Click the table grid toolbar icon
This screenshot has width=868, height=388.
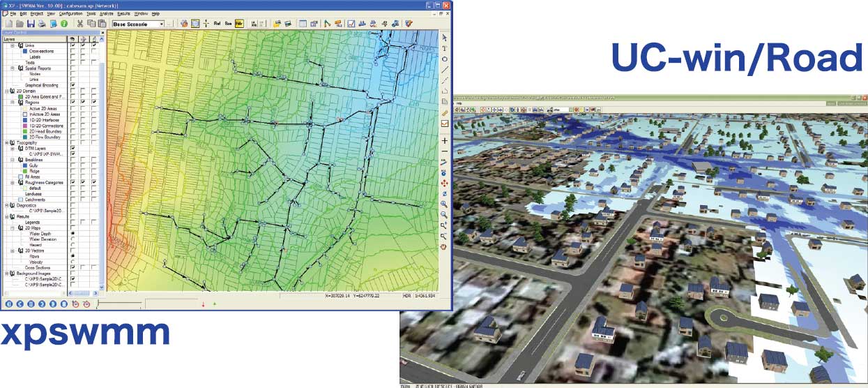(303, 23)
